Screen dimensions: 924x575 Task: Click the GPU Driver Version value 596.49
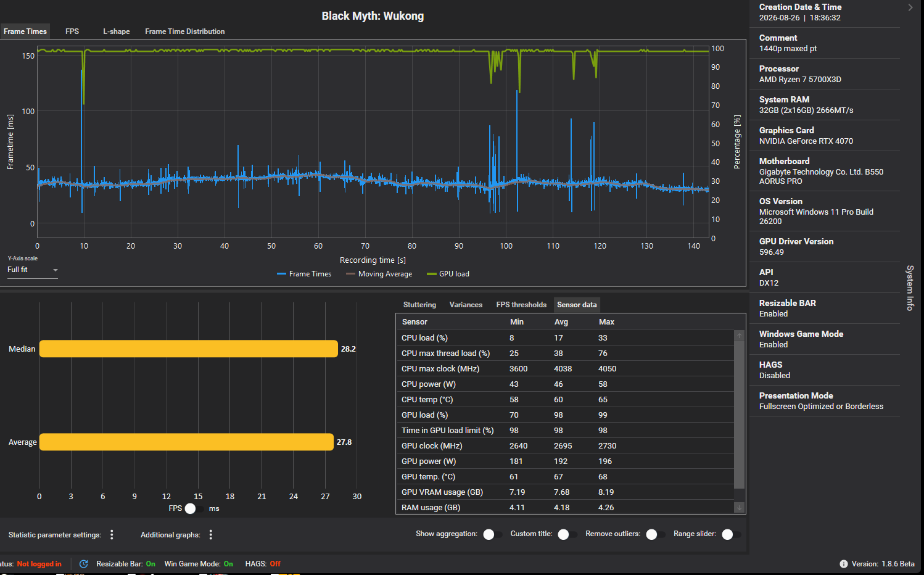(x=772, y=252)
